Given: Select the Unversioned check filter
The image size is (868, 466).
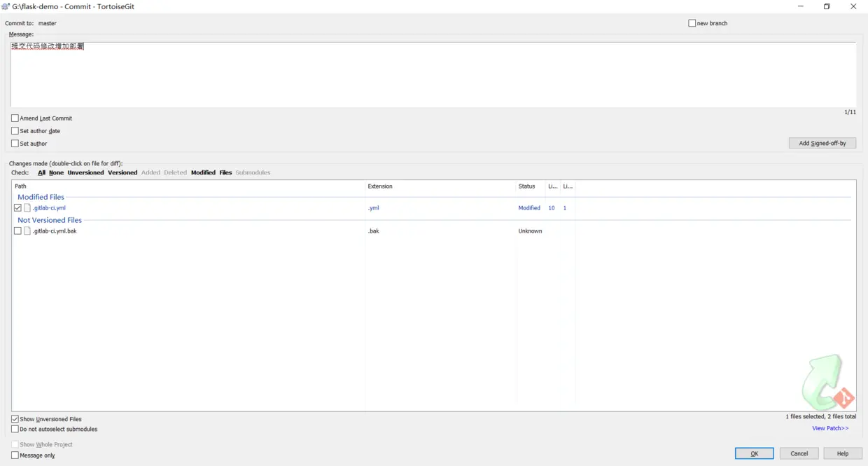Looking at the screenshot, I should point(85,172).
